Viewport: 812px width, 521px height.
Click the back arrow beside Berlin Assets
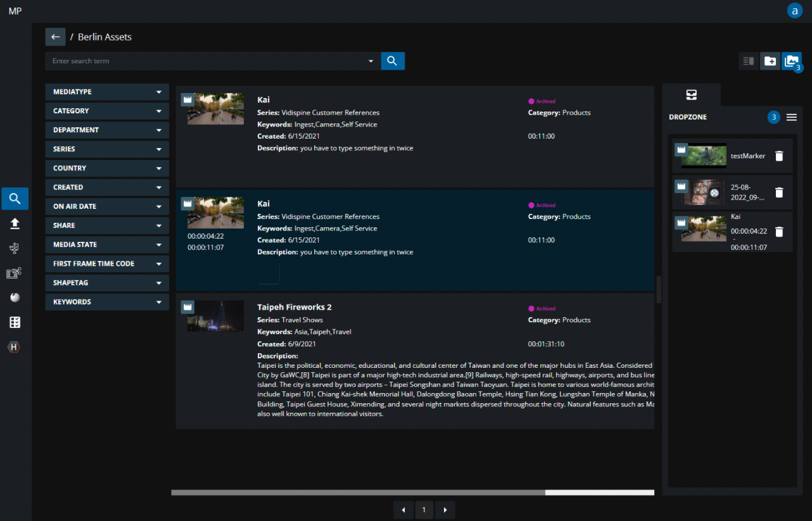coord(55,37)
